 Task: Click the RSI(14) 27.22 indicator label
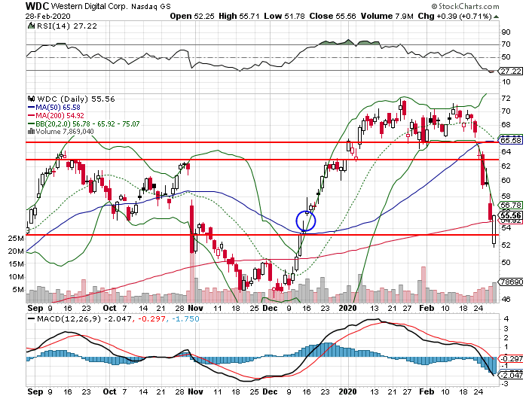click(x=67, y=26)
